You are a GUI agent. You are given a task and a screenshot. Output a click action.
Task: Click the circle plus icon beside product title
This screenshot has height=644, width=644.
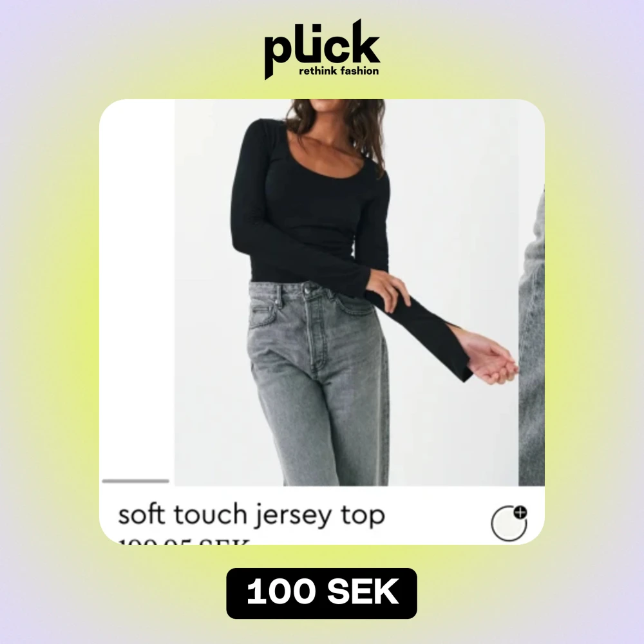tap(509, 523)
